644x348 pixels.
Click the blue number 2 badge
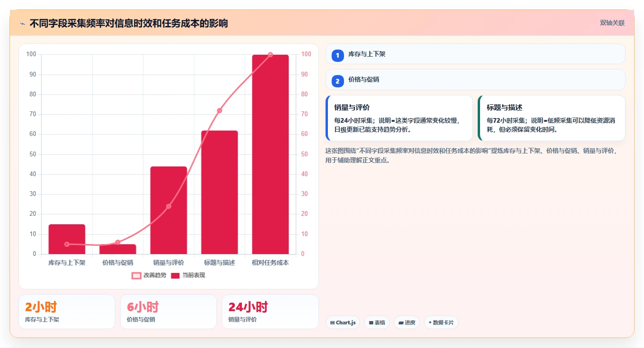coord(337,81)
